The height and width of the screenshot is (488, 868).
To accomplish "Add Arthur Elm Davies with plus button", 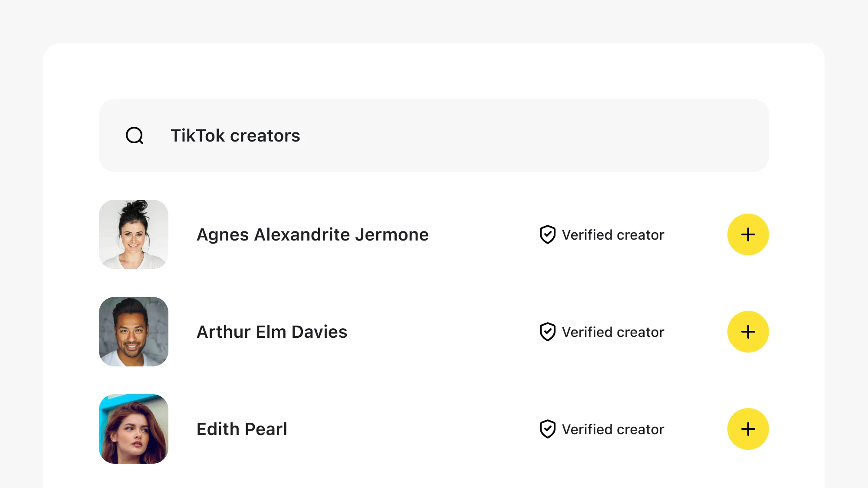I will coord(748,332).
